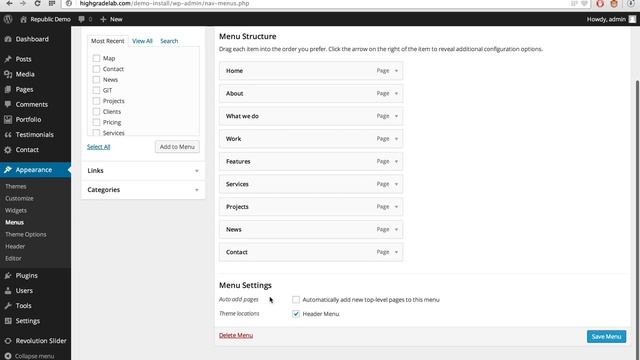Click the browser forward arrow

tap(23, 3)
